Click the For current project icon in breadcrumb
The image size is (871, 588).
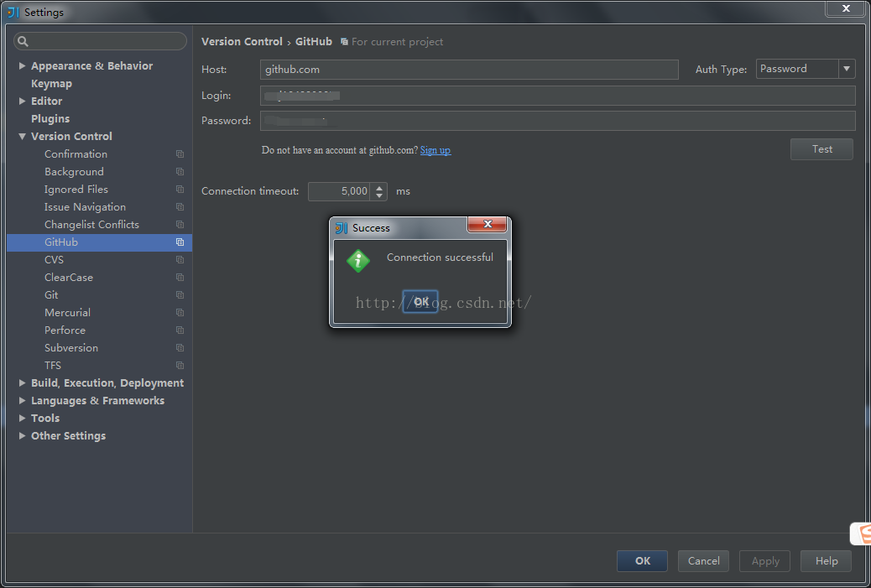[344, 42]
